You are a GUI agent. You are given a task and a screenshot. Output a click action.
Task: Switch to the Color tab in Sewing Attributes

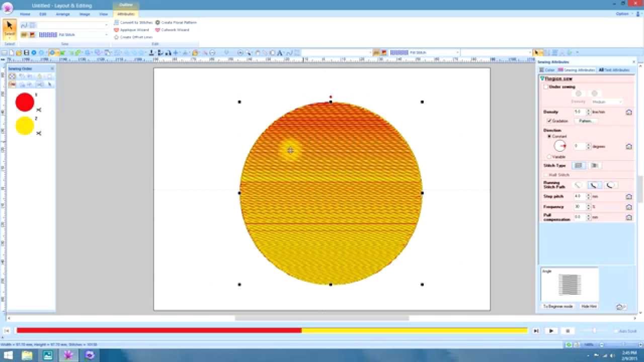547,70
